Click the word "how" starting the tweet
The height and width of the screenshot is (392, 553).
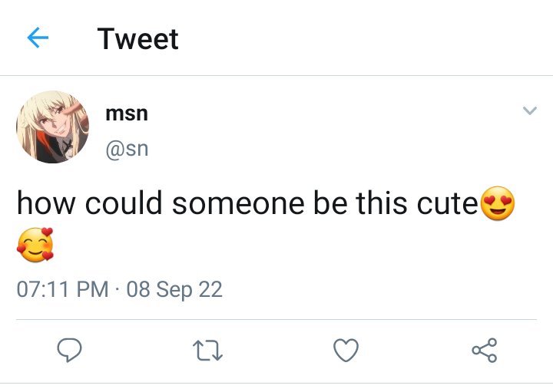(x=46, y=203)
